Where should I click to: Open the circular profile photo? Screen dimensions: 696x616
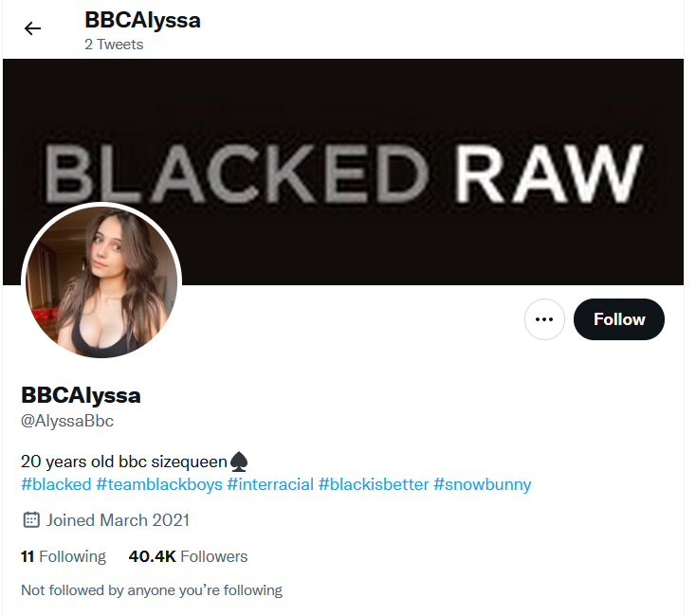coord(101,281)
